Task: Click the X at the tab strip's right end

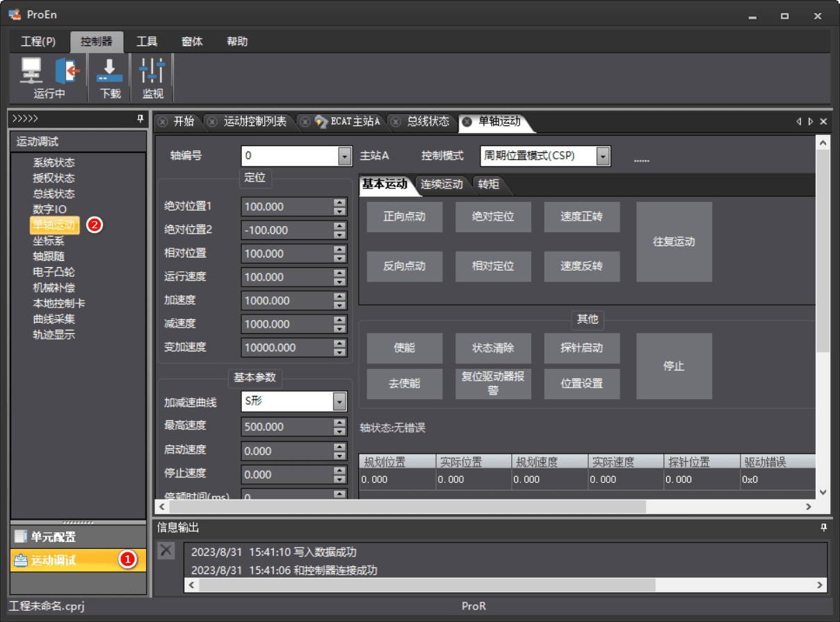Action: pos(823,122)
